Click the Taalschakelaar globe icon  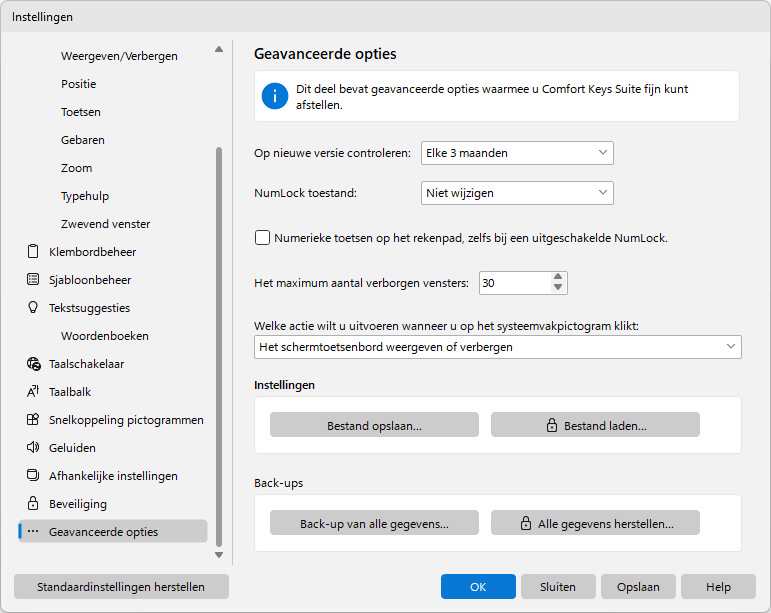33,364
